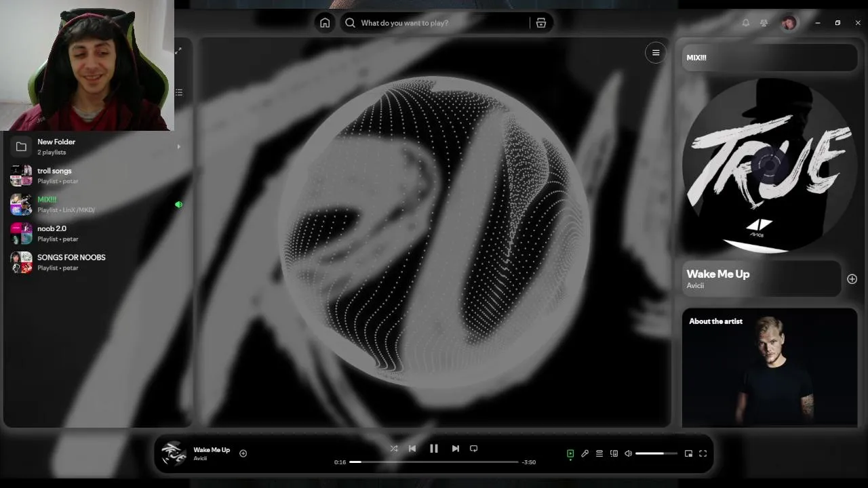
Task: Click troll songs playlist cover thumbnail
Action: coord(21,176)
